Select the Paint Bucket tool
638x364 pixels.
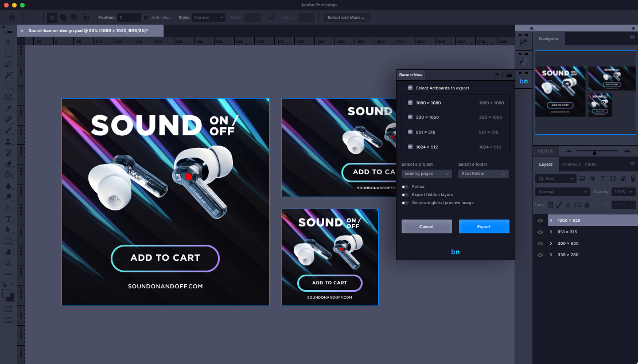point(8,174)
